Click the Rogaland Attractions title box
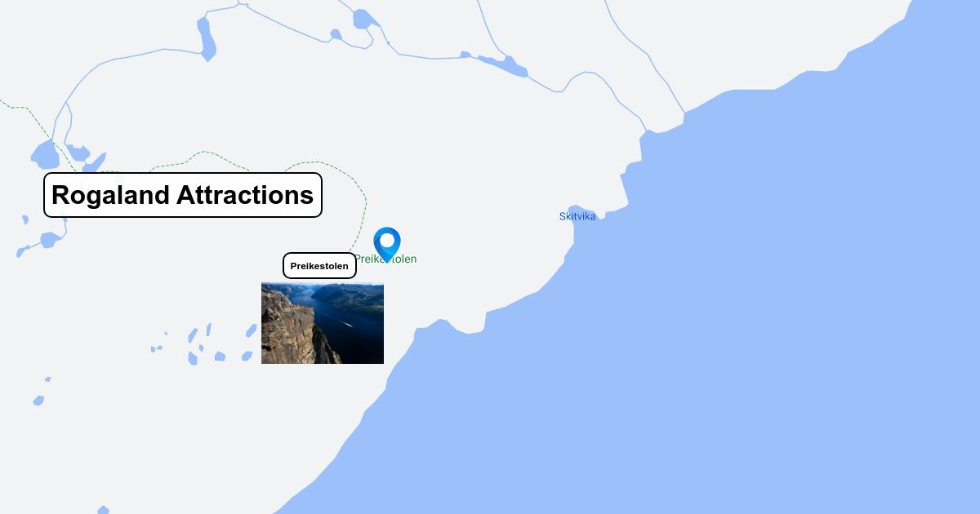This screenshot has width=980, height=514. point(183,195)
